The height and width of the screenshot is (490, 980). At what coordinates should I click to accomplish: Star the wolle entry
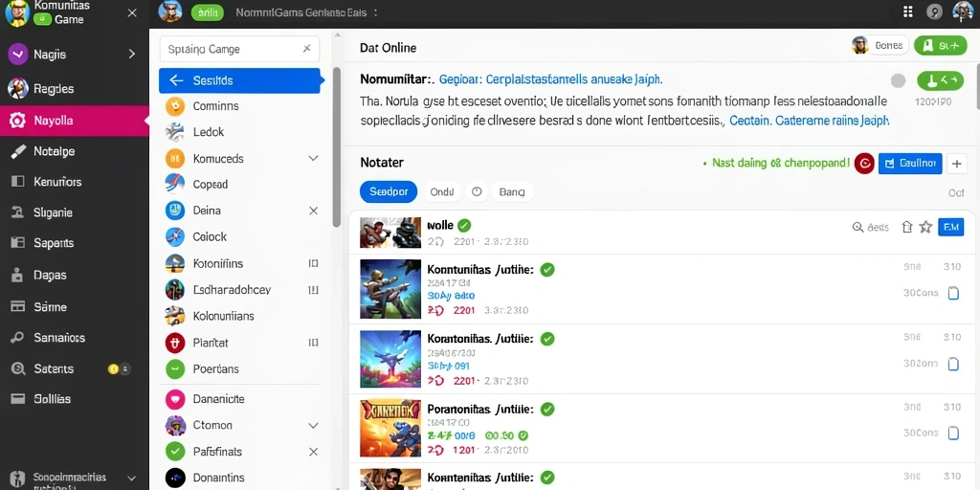(925, 227)
